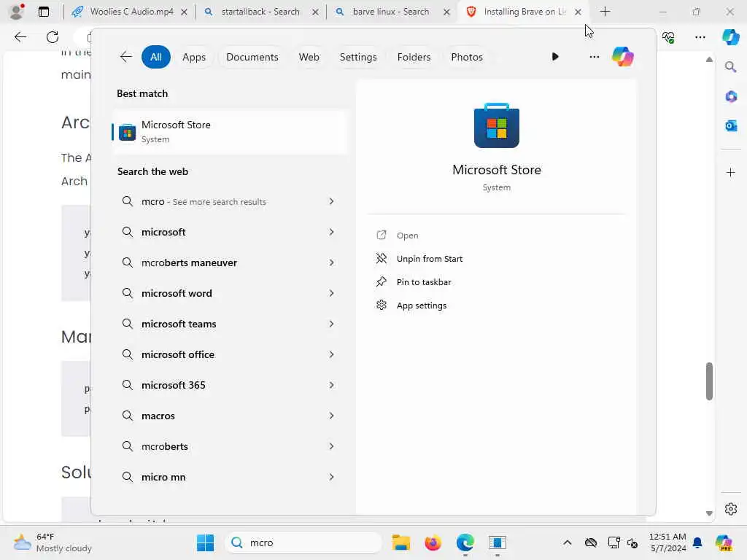Open the search panel more options ellipsis
747x560 pixels.
coord(594,57)
